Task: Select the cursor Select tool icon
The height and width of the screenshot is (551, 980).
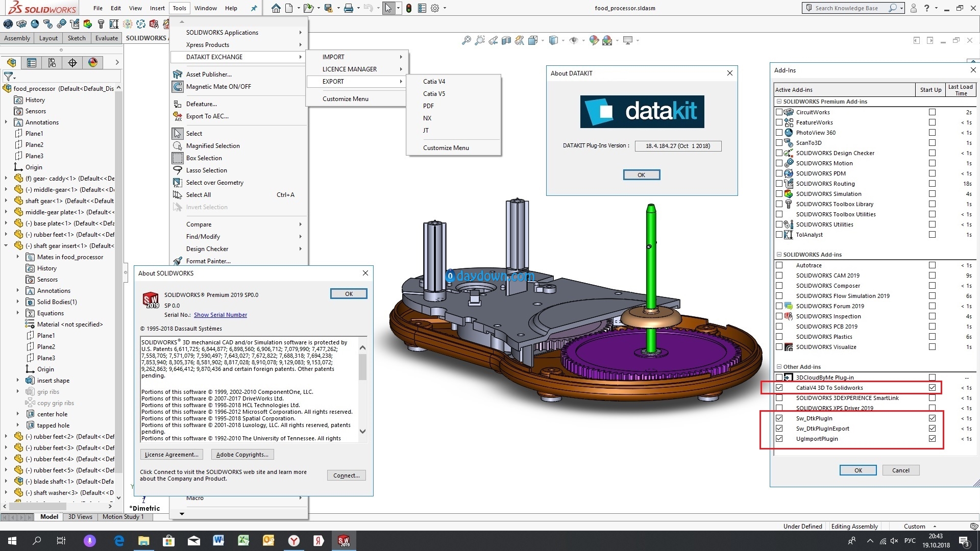Action: coord(388,8)
